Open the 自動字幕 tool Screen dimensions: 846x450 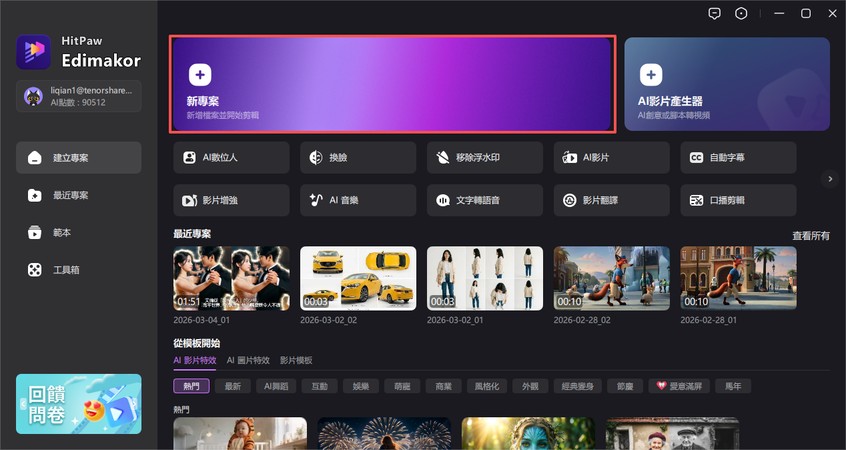tap(739, 158)
